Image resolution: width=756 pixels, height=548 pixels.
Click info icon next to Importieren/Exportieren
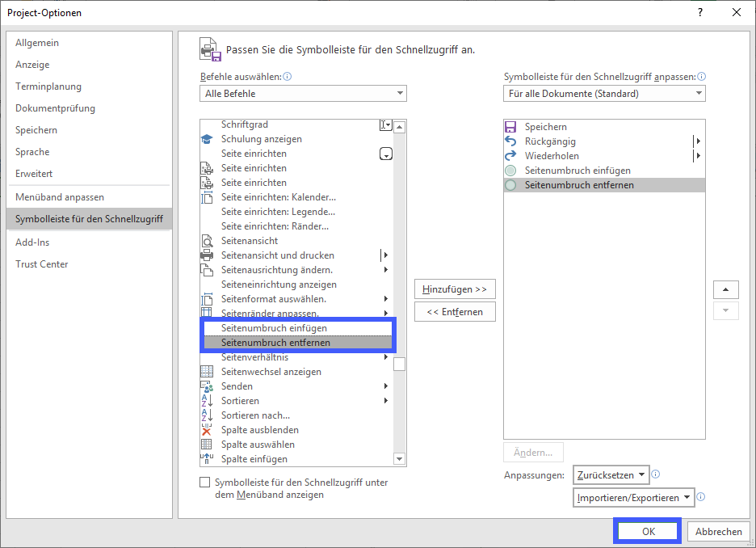[x=701, y=497]
